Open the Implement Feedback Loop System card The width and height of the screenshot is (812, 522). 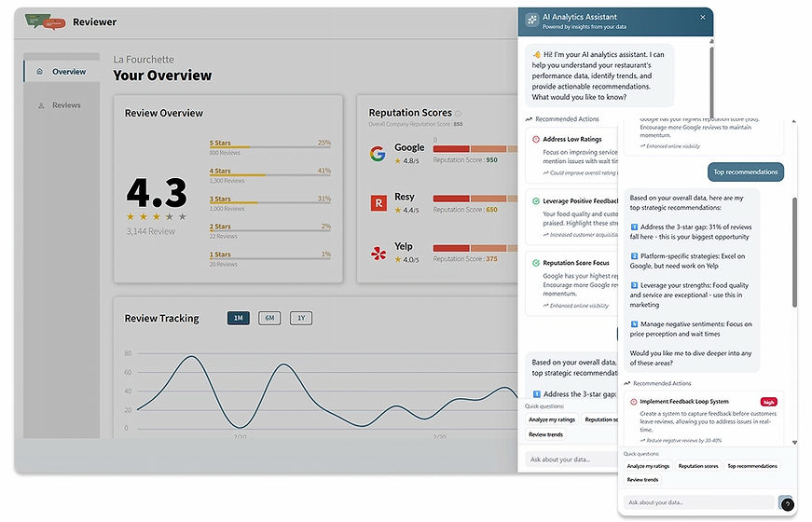click(x=704, y=419)
